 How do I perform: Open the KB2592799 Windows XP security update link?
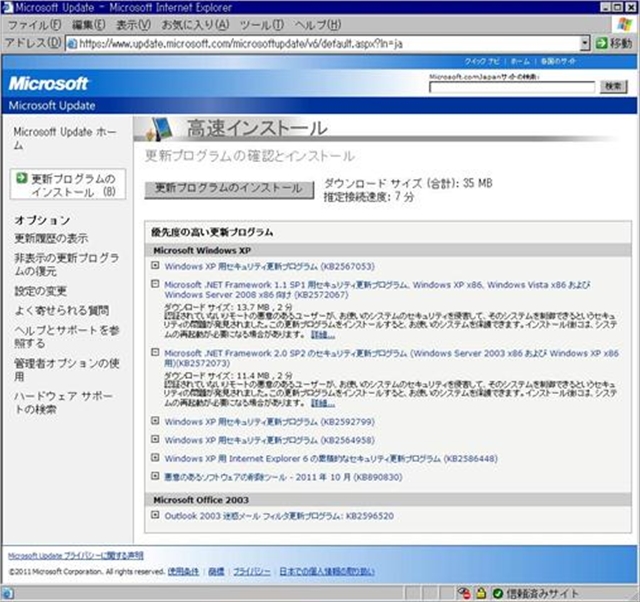tap(269, 422)
